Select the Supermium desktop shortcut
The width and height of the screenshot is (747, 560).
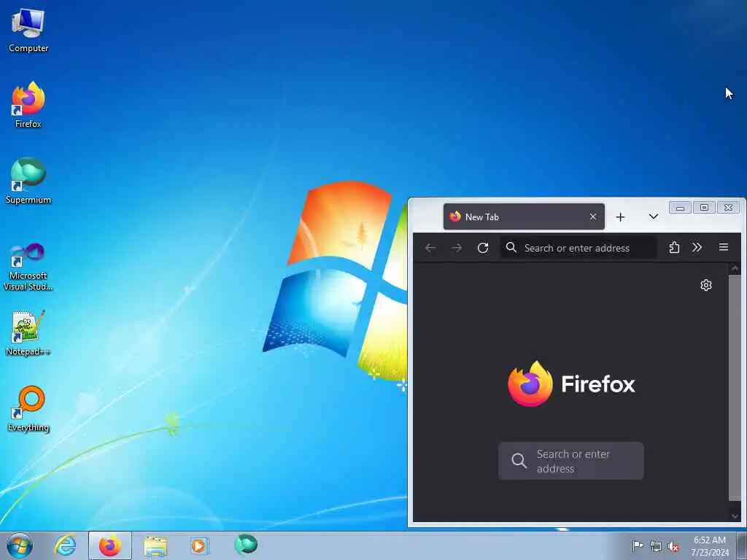[28, 181]
